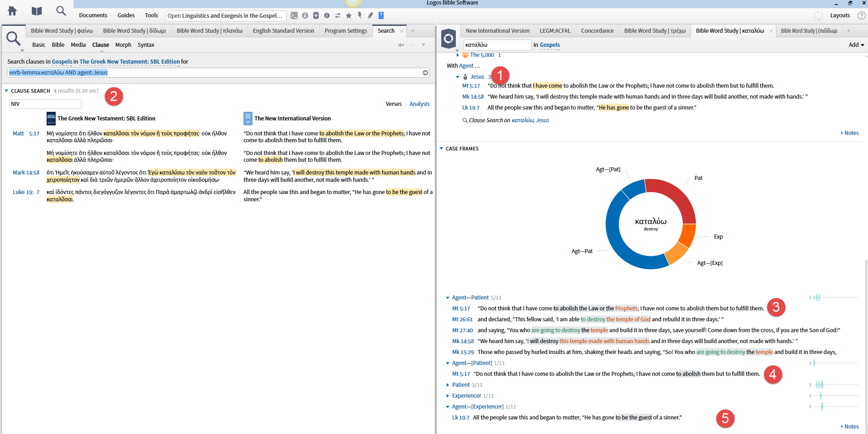Click the magnifier Search icon in top bar
The width and height of the screenshot is (868, 434).
(61, 11)
